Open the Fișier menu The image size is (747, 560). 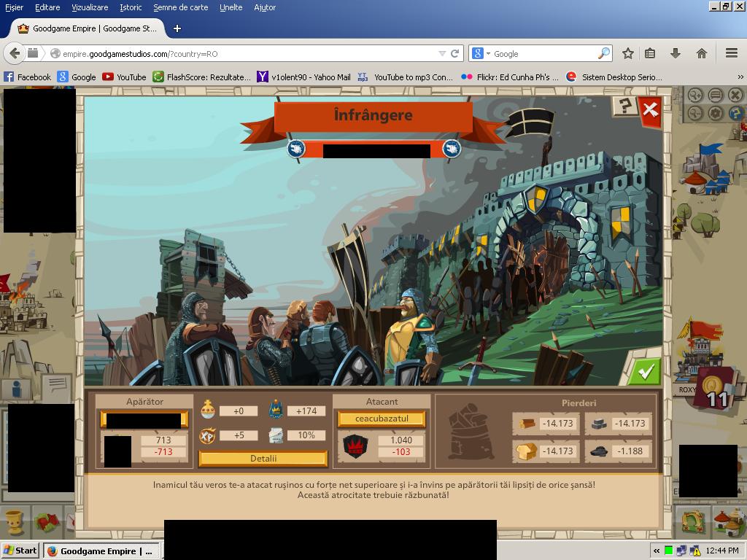[14, 7]
